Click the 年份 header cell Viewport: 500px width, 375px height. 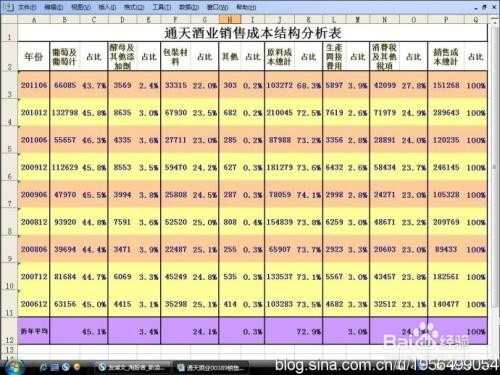[x=34, y=57]
